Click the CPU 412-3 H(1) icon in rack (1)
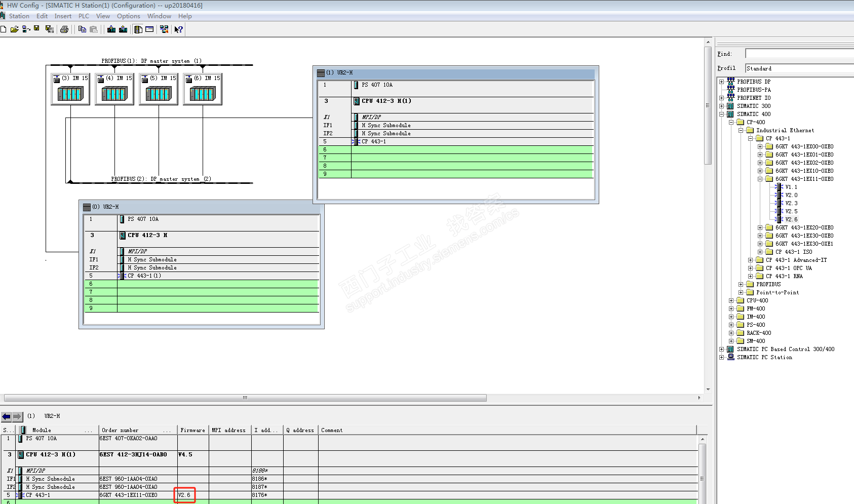This screenshot has width=854, height=504. coord(357,101)
